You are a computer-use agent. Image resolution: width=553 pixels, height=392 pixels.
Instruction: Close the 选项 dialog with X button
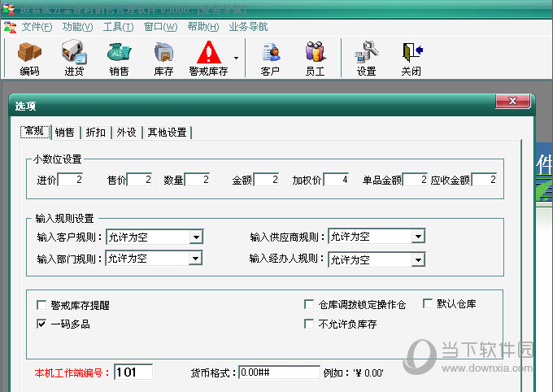point(513,102)
